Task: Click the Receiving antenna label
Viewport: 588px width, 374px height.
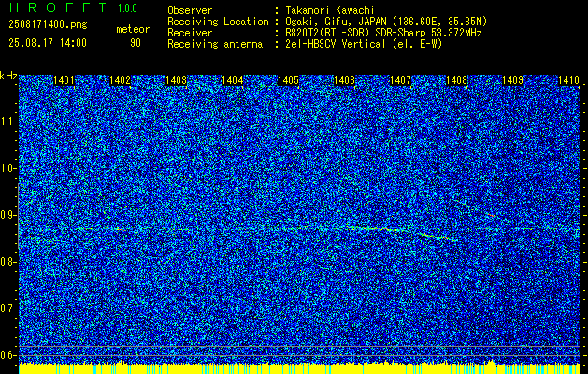Action: (215, 44)
